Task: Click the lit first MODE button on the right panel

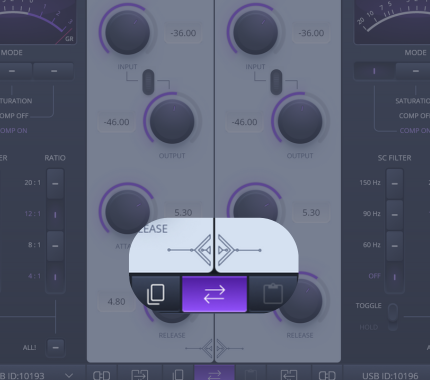Action: pyautogui.click(x=374, y=71)
